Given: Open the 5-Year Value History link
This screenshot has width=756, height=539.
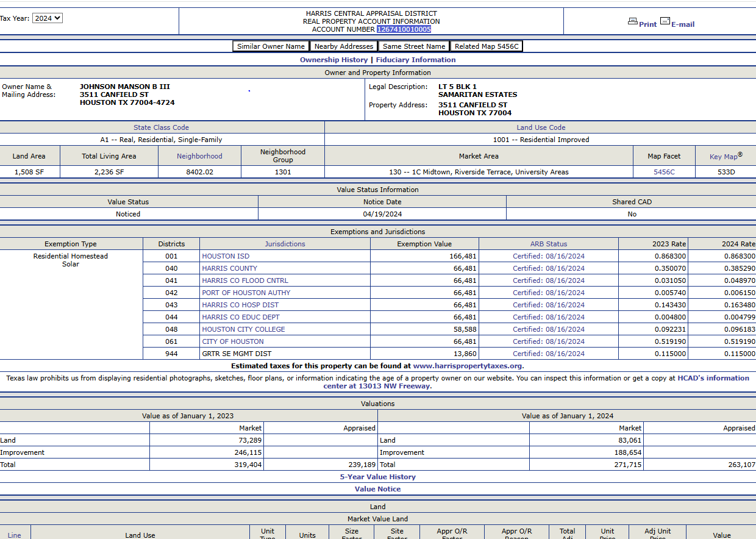Looking at the screenshot, I should [x=377, y=477].
